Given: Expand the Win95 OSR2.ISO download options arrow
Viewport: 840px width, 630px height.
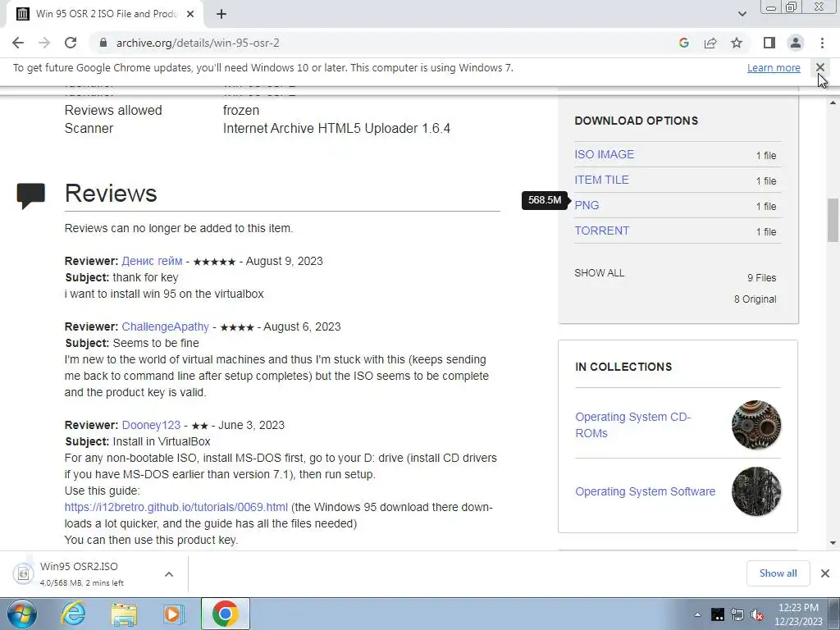Looking at the screenshot, I should point(169,574).
